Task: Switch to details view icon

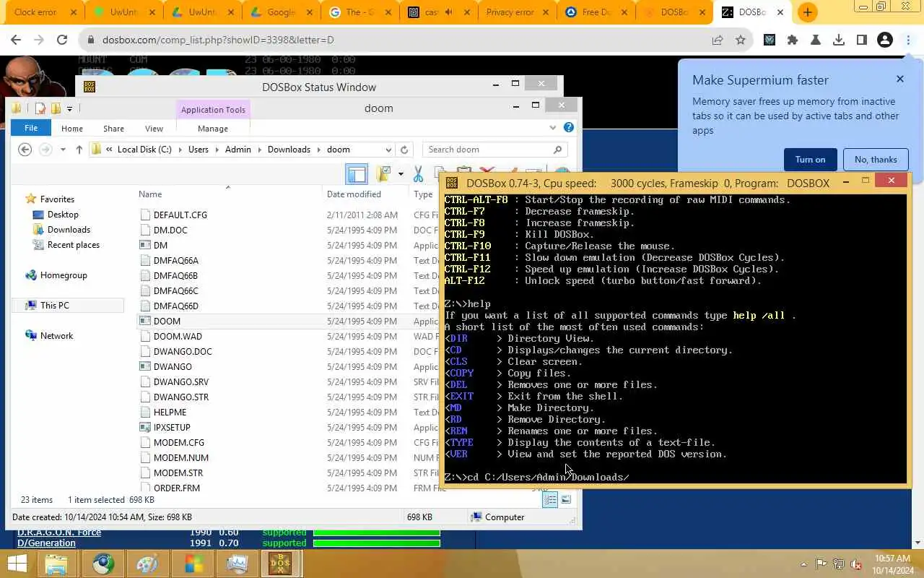Action: [x=550, y=499]
